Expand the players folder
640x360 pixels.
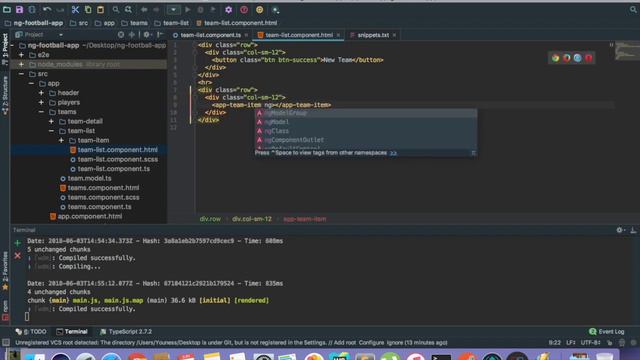pos(41,102)
